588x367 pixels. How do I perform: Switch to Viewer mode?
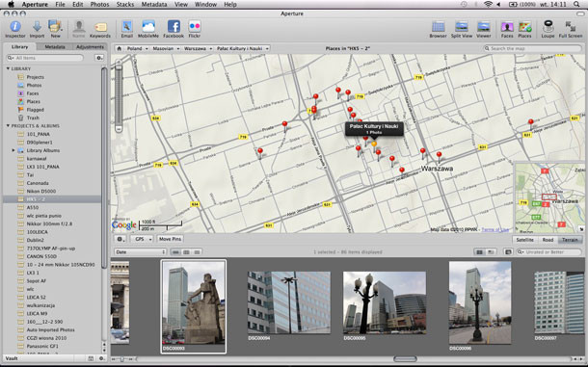pyautogui.click(x=483, y=29)
